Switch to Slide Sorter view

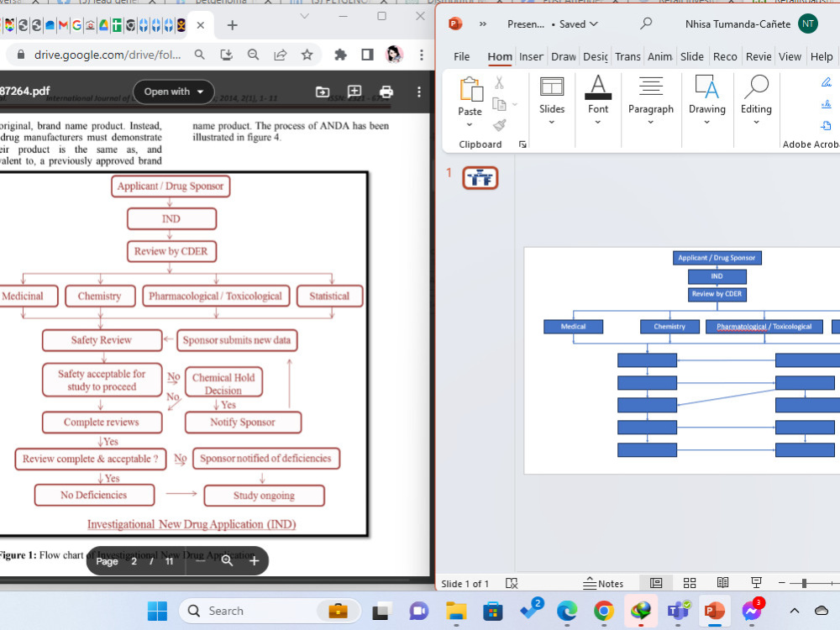[690, 583]
